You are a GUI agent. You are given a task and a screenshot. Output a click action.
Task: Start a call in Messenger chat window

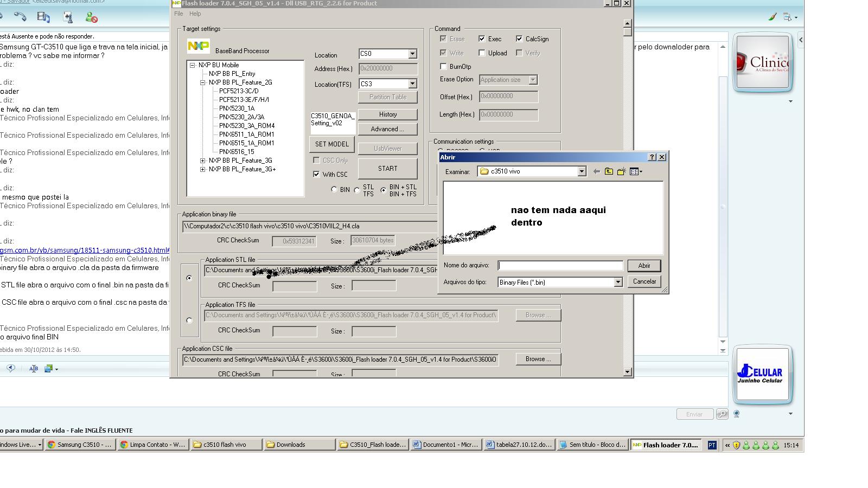[x=21, y=17]
